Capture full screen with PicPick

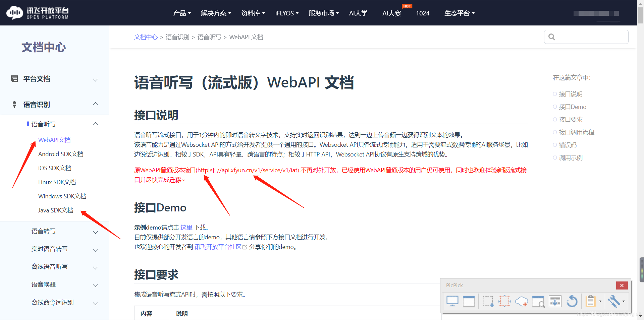[x=452, y=301]
